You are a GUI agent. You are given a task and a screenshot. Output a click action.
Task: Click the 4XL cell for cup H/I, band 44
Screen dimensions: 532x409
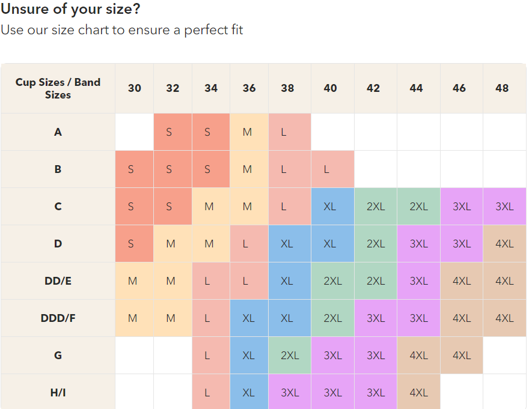pos(418,392)
